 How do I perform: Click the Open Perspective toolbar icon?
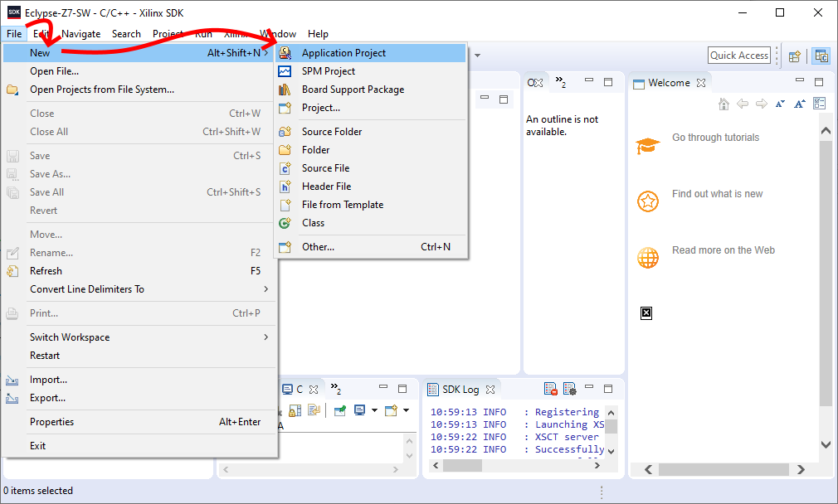[x=795, y=56]
